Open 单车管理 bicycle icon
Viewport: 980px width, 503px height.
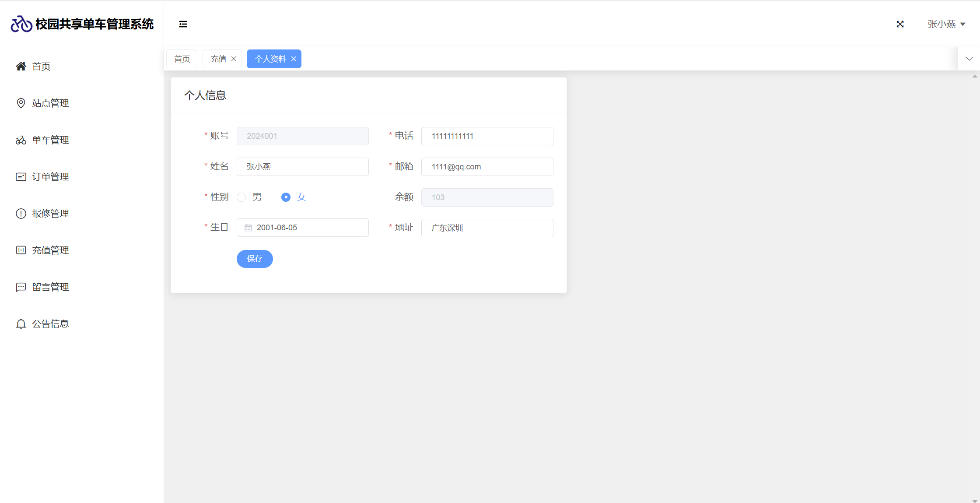21,140
